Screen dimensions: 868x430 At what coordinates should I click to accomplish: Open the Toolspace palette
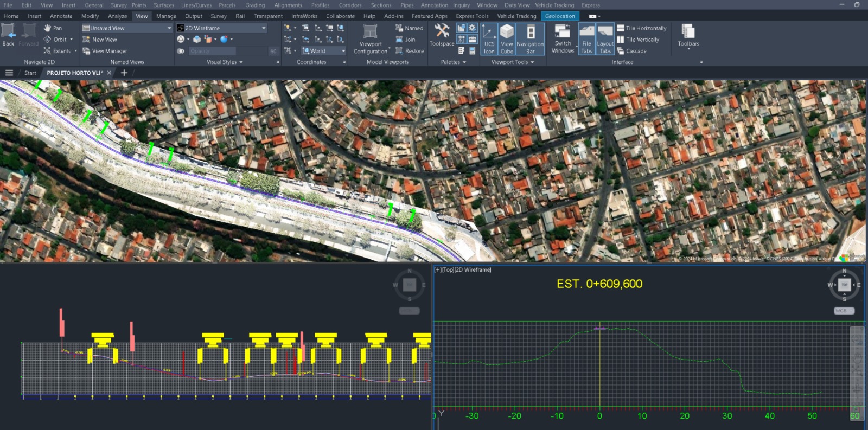[x=442, y=35]
